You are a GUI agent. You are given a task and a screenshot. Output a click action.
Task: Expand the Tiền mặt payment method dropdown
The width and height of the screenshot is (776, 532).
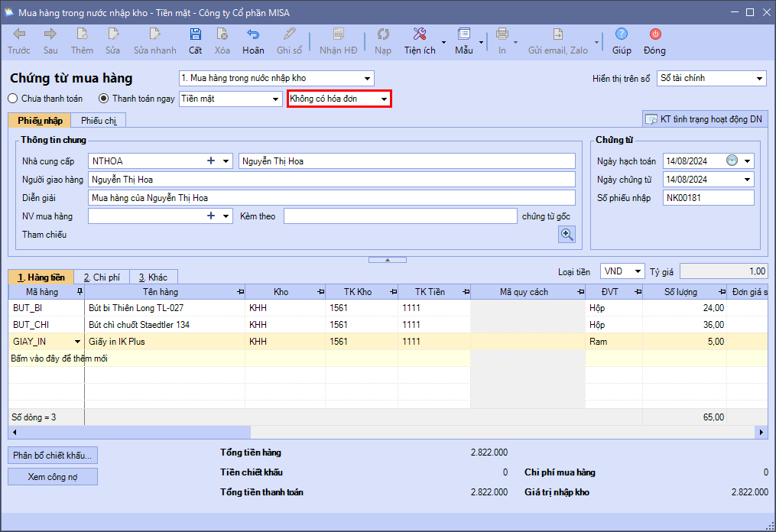click(275, 99)
